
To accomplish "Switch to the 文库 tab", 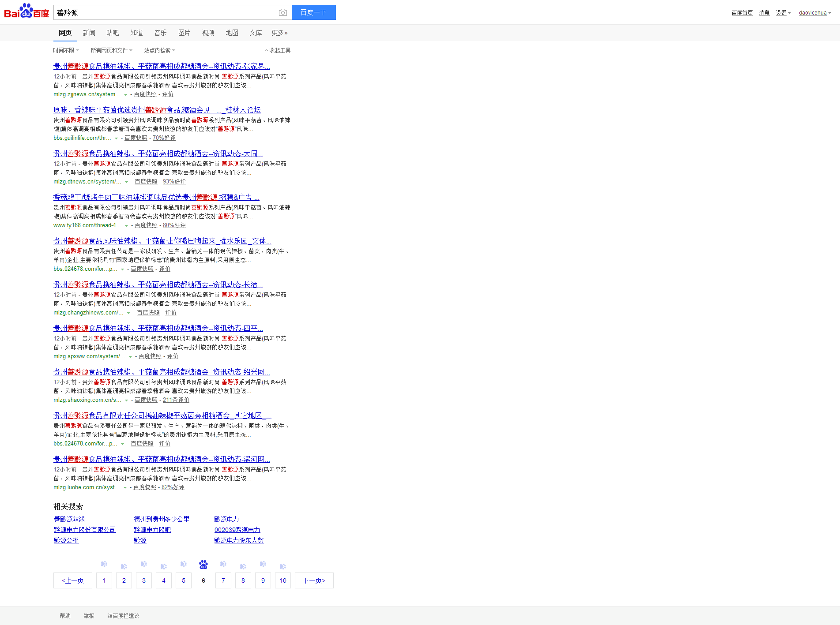I will pyautogui.click(x=256, y=33).
